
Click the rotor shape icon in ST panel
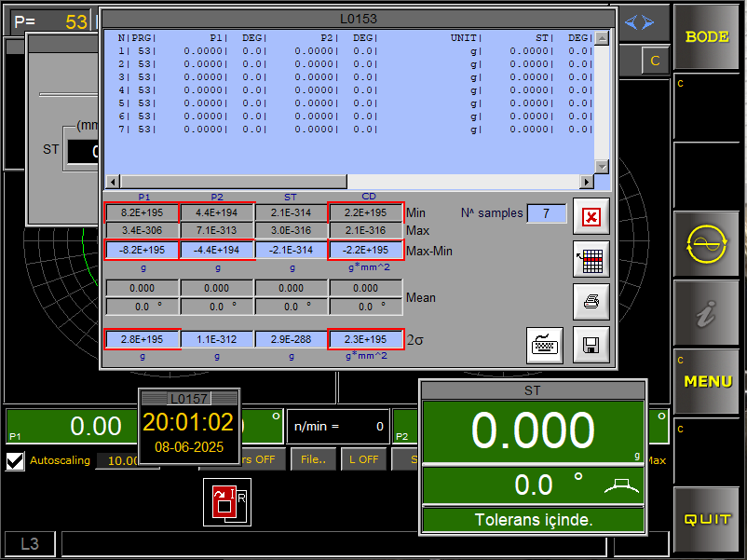(621, 485)
